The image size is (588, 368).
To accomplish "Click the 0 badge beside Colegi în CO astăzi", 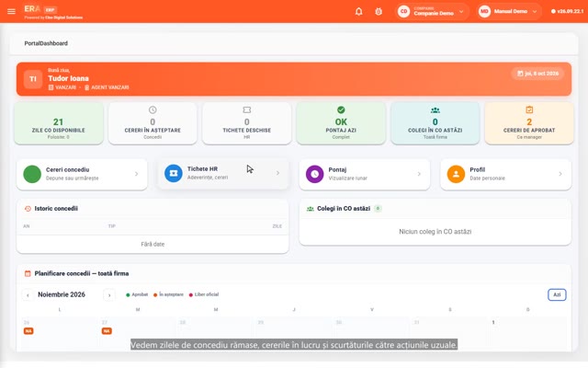I will click(378, 209).
